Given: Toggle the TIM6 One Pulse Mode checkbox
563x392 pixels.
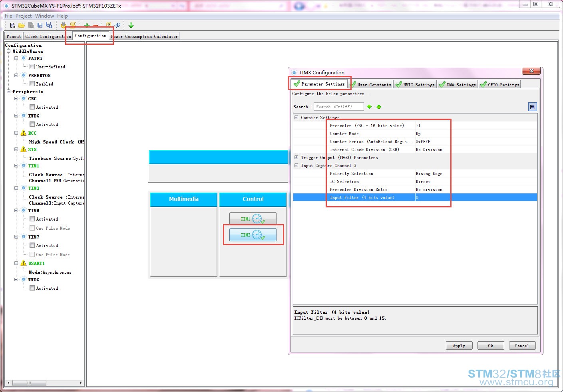Looking at the screenshot, I should pos(32,228).
